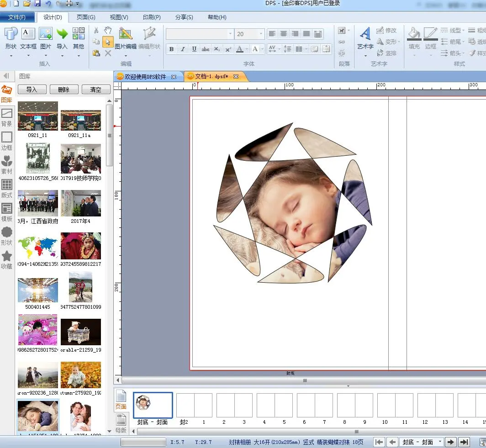Image resolution: width=486 pixels, height=448 pixels.
Task: Click the 边框 border pen icon in the ribbon
Action: tap(431, 33)
